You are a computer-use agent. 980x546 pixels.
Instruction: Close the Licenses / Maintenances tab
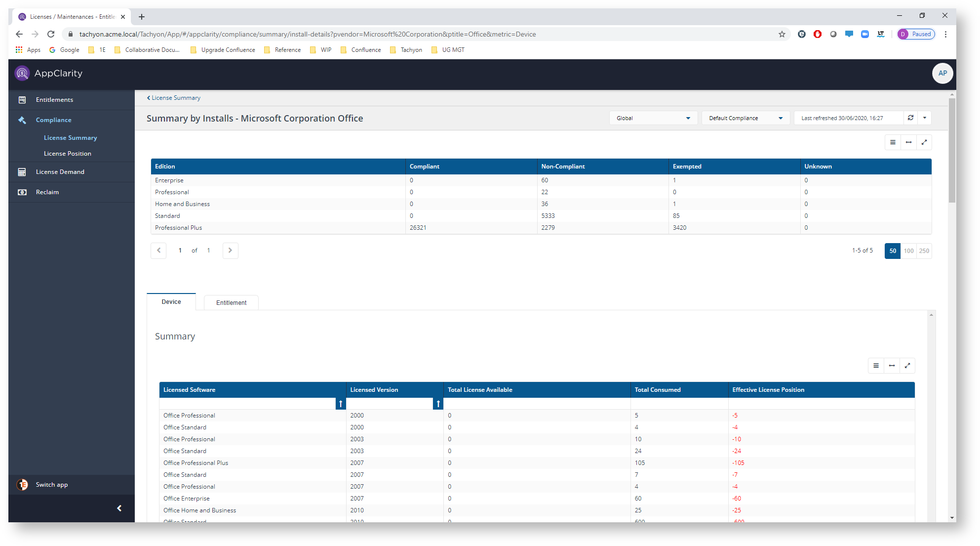pos(123,17)
